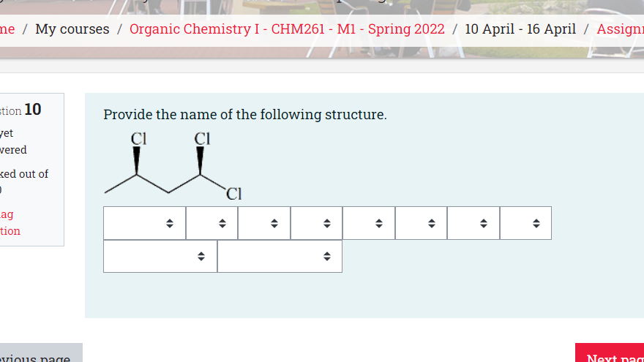The width and height of the screenshot is (644, 362).
Task: Go back with Previous page button
Action: (x=41, y=353)
